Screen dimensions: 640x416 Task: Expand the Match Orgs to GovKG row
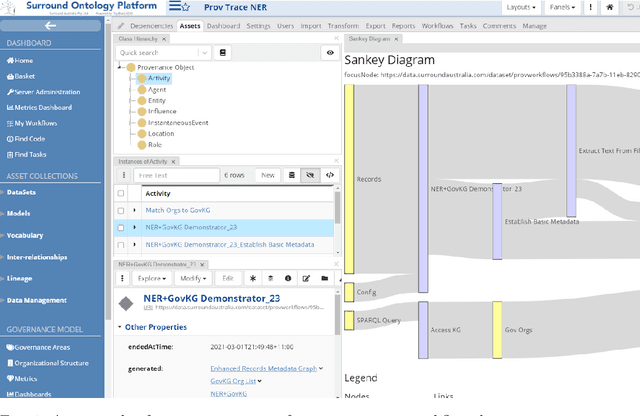point(135,211)
